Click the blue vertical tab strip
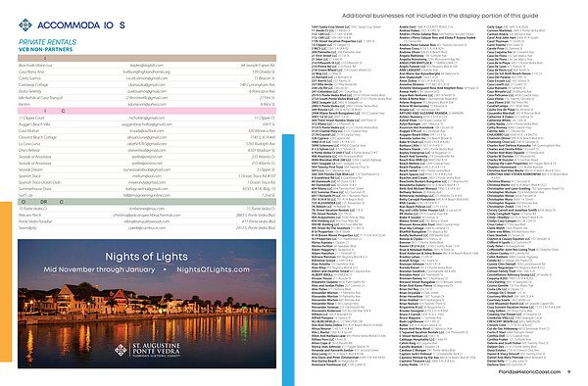This screenshot has width=588, height=386. click(x=288, y=260)
